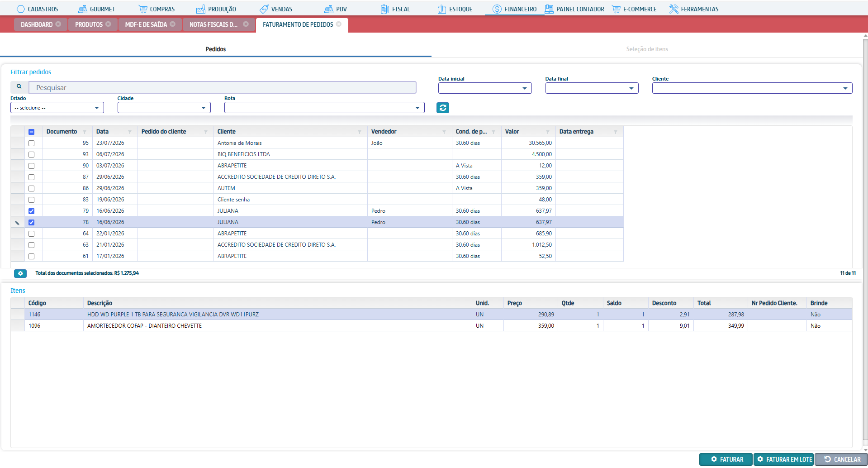Click the Ferramentas tools icon

tap(674, 9)
